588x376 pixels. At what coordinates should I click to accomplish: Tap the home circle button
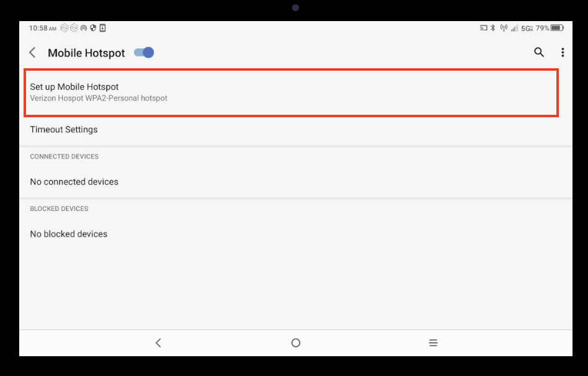(x=296, y=342)
